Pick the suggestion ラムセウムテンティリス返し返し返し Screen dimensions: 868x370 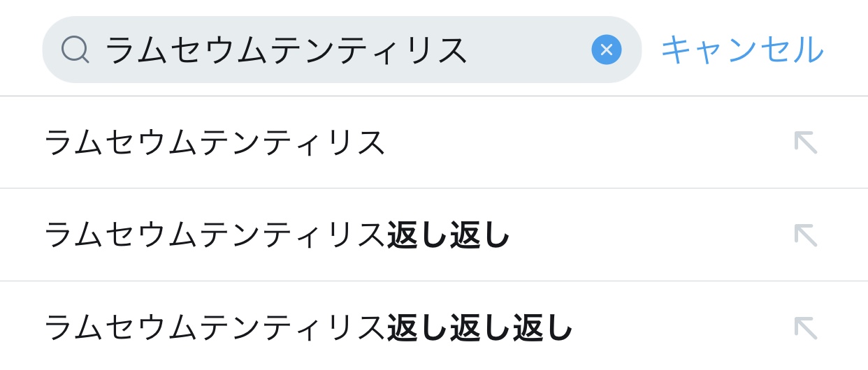pos(308,327)
